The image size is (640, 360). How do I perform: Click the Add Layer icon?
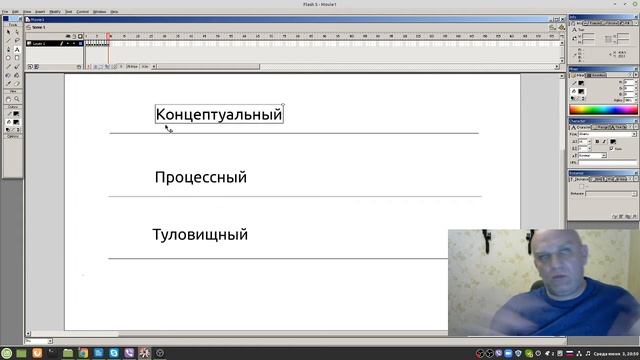(30, 67)
